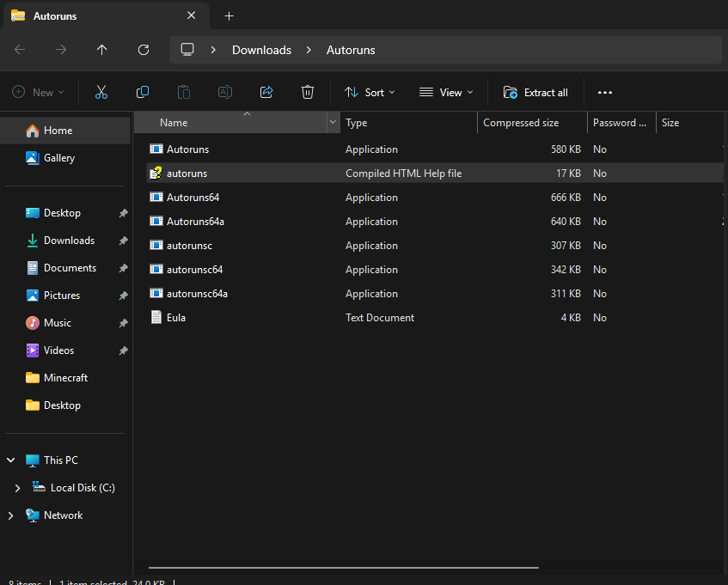
Task: Open the Sort dropdown menu
Action: tap(370, 92)
